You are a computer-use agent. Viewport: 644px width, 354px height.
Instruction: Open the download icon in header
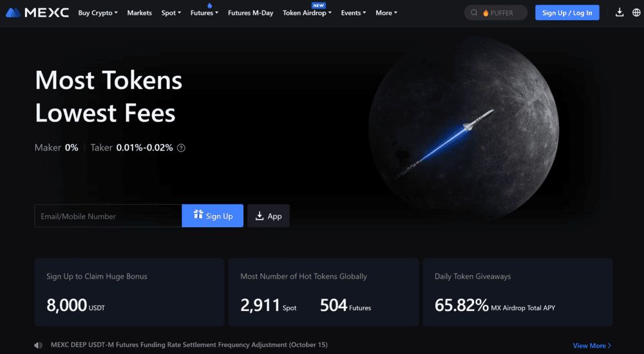tap(620, 13)
